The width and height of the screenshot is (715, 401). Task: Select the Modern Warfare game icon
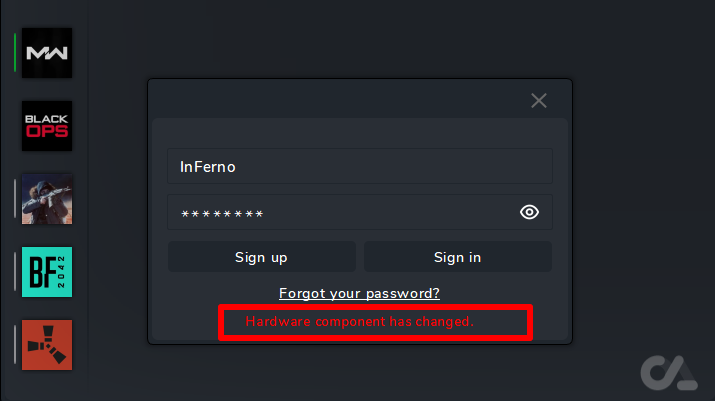47,53
